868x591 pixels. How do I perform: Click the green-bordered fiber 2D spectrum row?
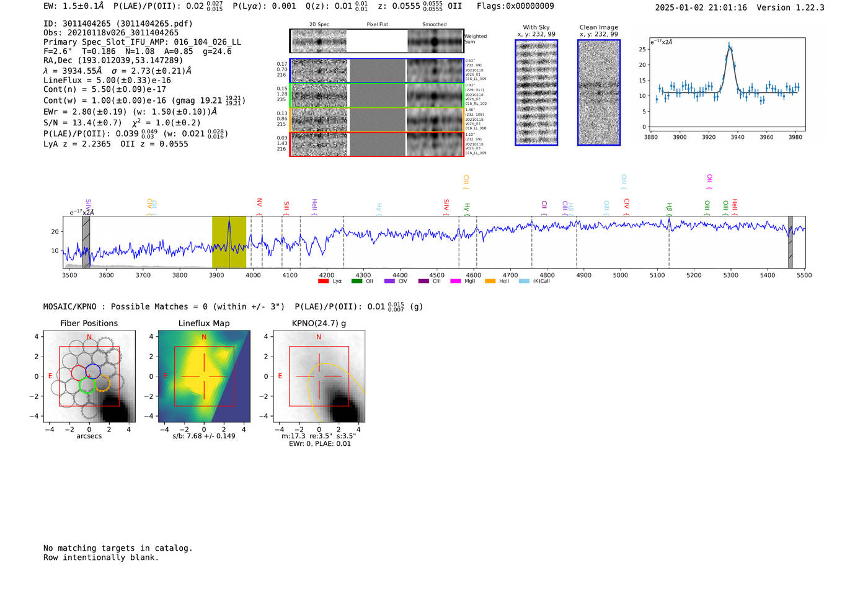(x=377, y=96)
